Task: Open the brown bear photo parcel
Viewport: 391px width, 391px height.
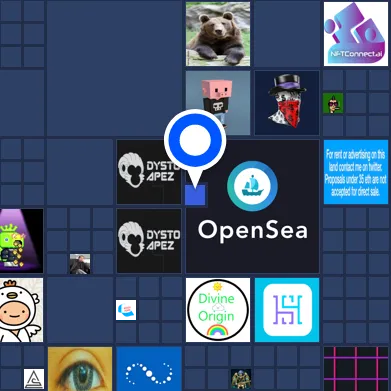Action: click(x=218, y=34)
